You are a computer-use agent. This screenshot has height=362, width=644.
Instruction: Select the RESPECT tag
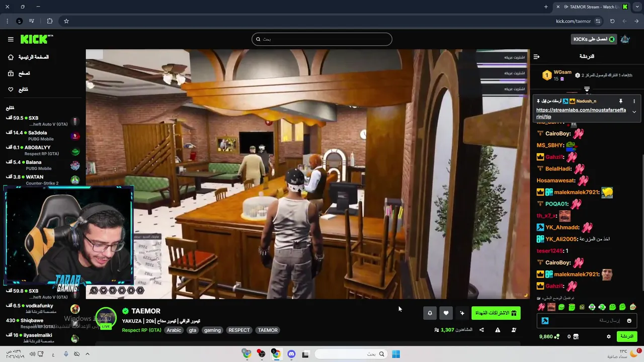click(239, 330)
